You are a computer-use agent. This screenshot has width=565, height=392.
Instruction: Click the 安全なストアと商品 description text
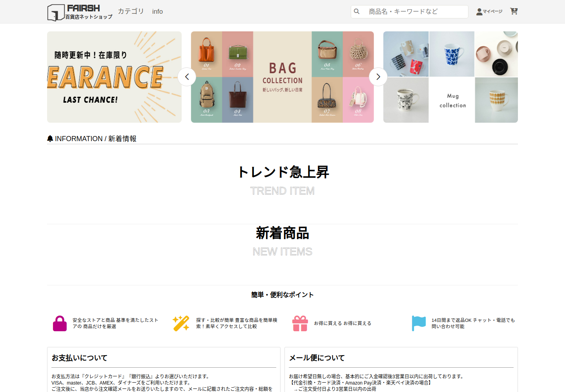(x=115, y=323)
